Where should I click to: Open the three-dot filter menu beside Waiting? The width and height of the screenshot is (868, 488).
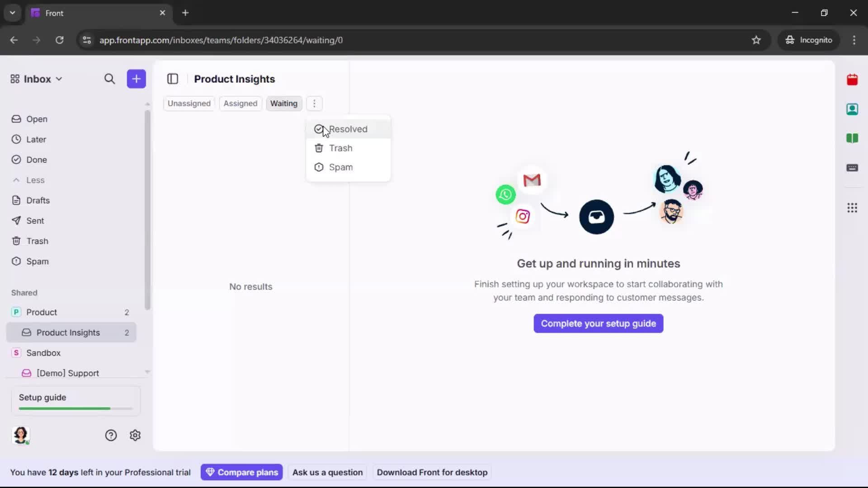(314, 103)
